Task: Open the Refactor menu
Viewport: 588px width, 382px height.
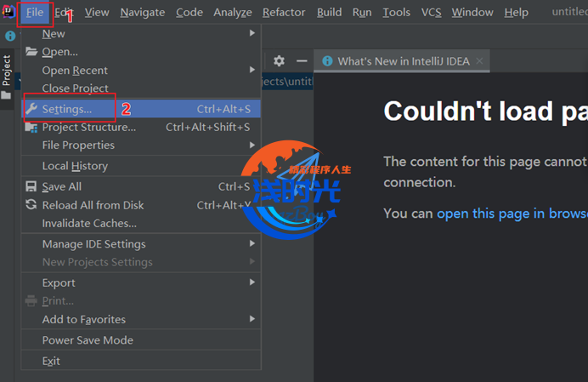Action: [284, 12]
